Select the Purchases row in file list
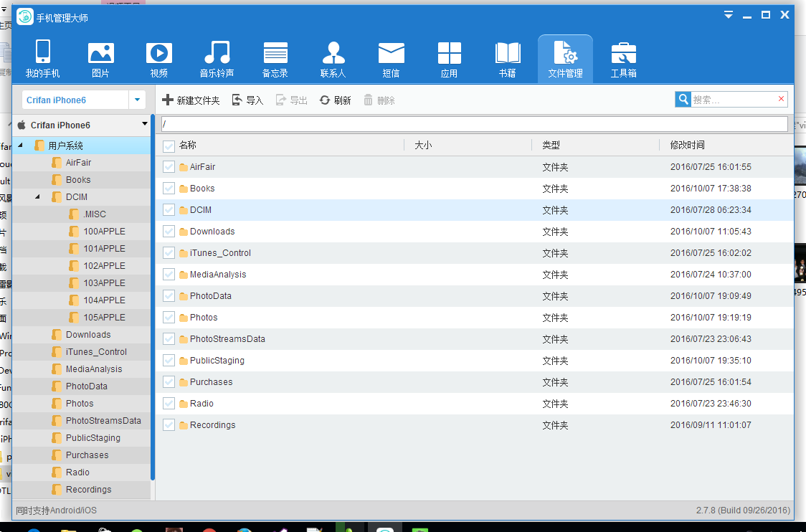Viewport: 806px width, 532px height. 475,382
